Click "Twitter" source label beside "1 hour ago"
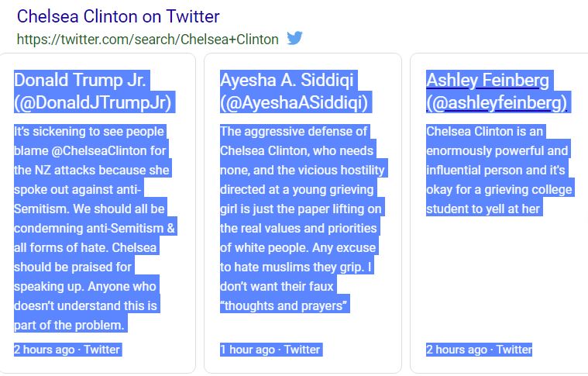Viewport: 588px width, 376px height. coord(302,349)
